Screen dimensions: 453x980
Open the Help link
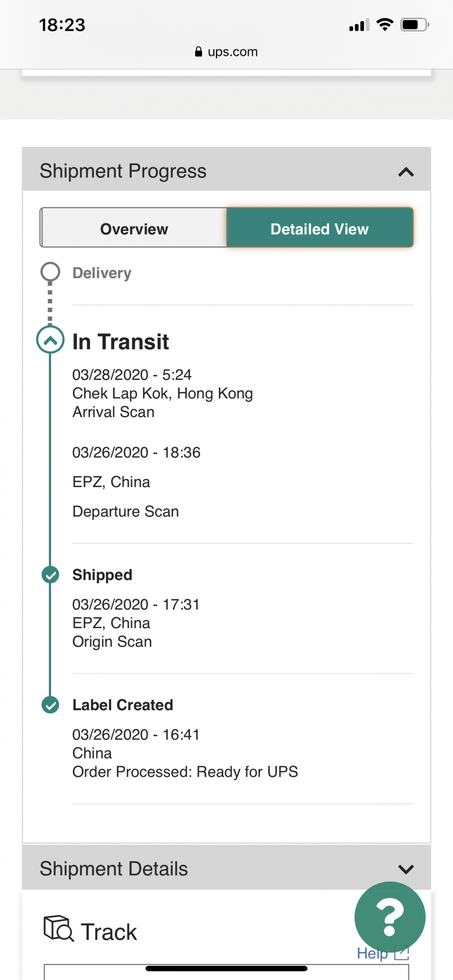coord(372,954)
